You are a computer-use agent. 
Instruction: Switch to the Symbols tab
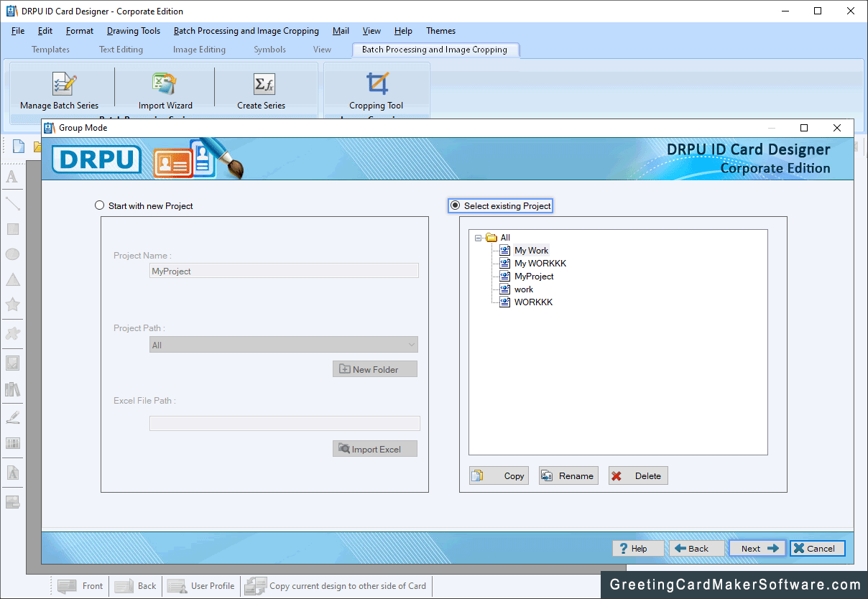[x=269, y=50]
